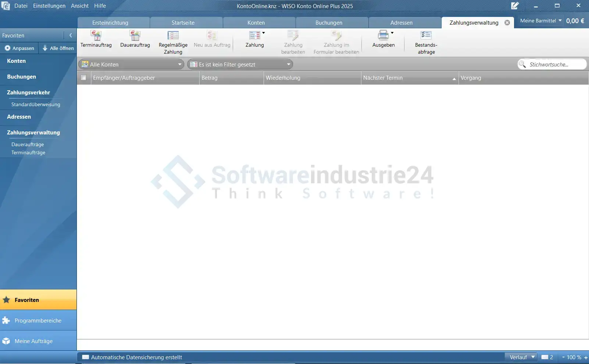The height and width of the screenshot is (364, 589).
Task: Collapse the Favoriten sidebar panel
Action: pyautogui.click(x=71, y=36)
